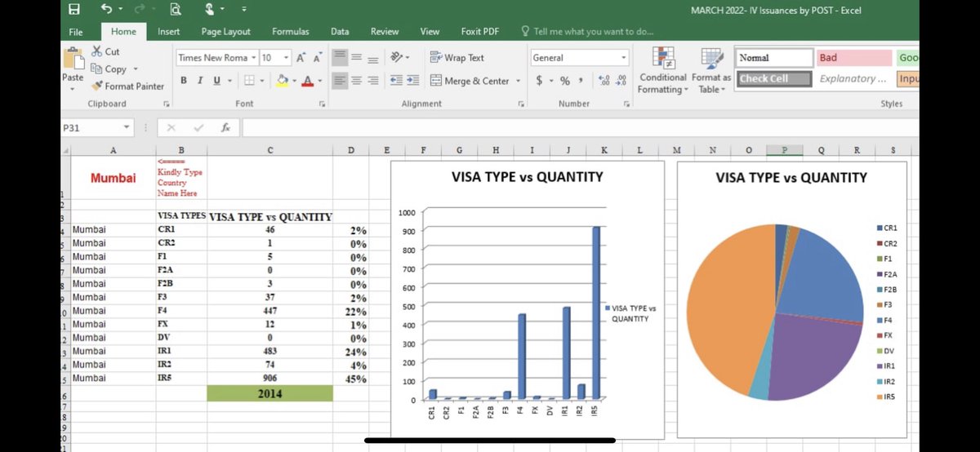Click the Touch/Mouse mode icon
The width and height of the screenshot is (980, 452).
(211, 10)
